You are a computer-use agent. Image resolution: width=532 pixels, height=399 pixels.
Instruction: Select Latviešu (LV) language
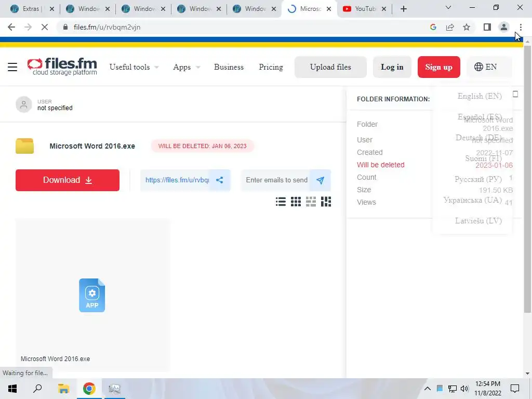click(478, 220)
